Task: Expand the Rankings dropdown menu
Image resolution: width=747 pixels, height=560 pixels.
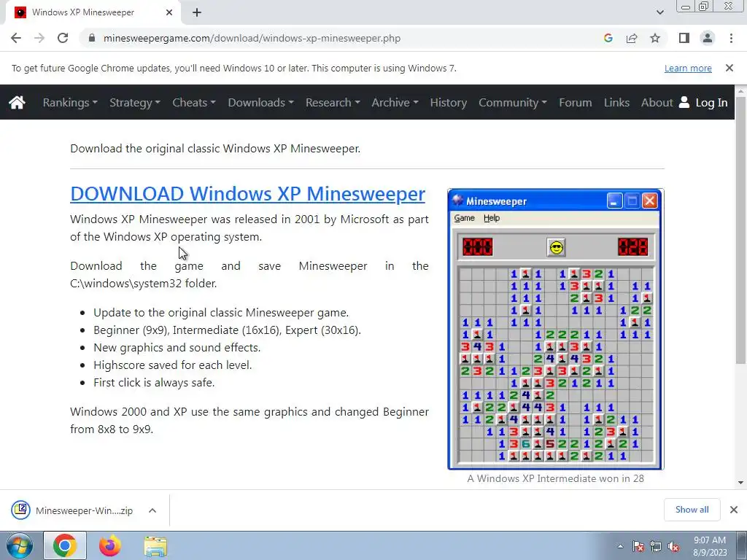Action: [70, 102]
